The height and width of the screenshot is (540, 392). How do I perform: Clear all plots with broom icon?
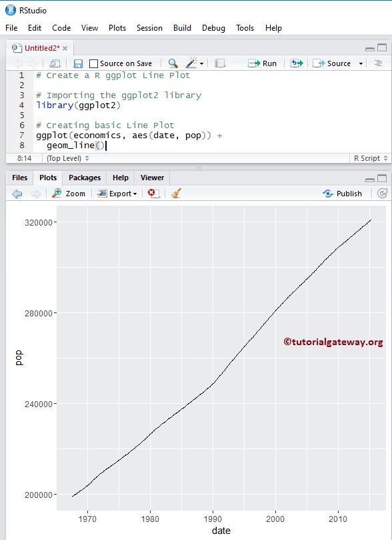pos(176,193)
